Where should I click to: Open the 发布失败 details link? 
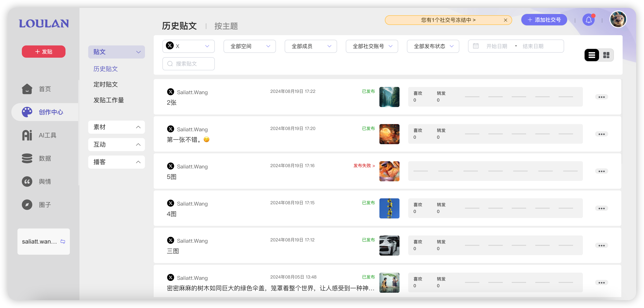(364, 166)
